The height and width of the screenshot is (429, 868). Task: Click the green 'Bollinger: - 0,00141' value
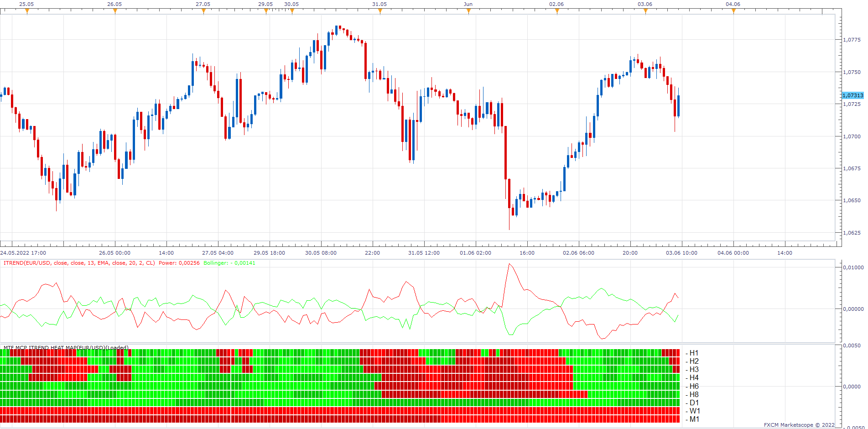point(229,263)
